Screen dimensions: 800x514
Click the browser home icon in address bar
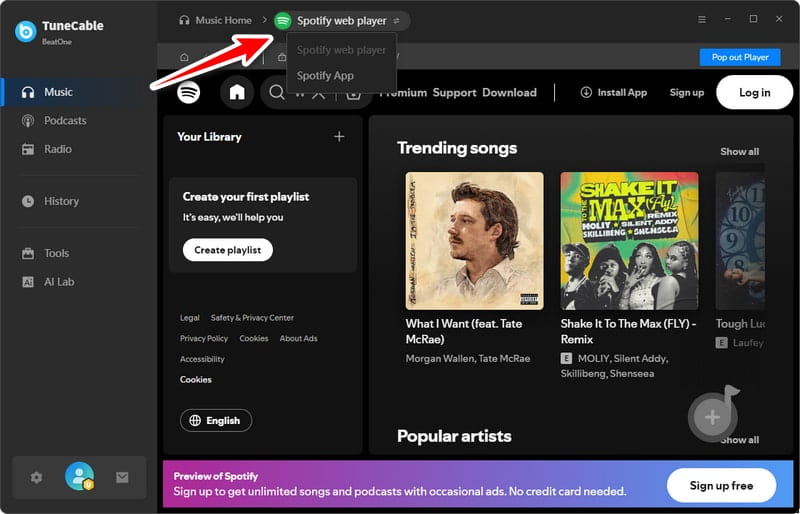point(184,57)
